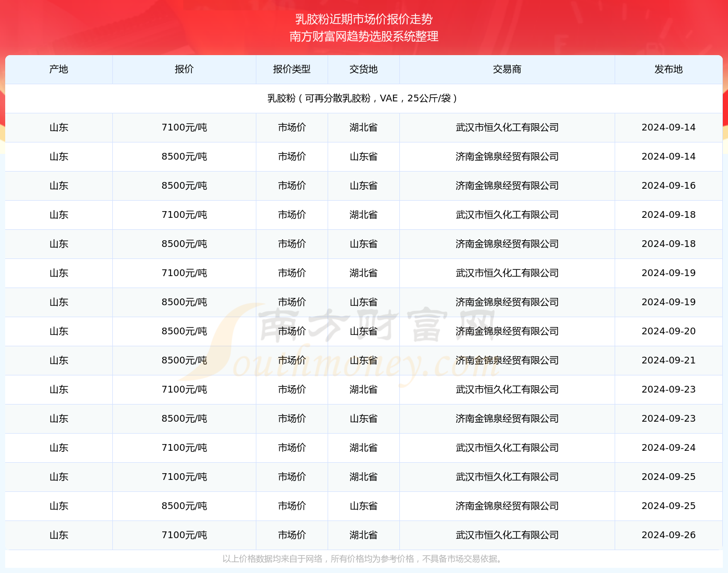Click the date 2024-09-26

point(668,535)
